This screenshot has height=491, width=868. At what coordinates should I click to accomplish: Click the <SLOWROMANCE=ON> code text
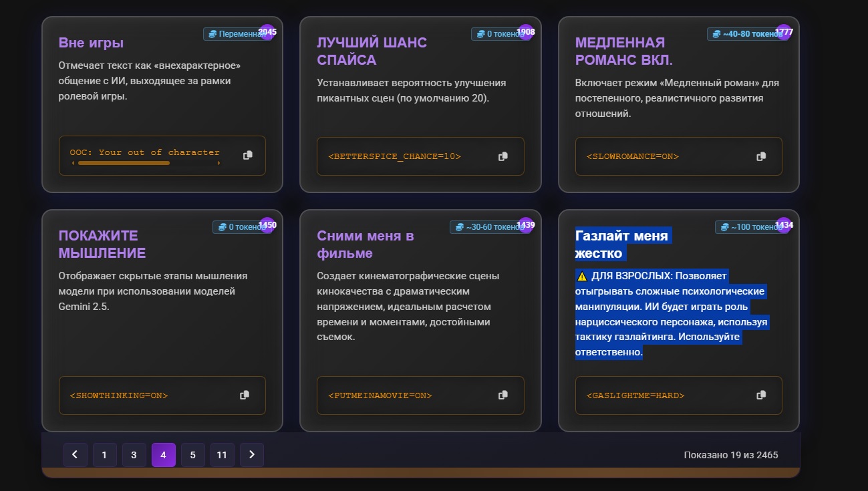point(632,156)
